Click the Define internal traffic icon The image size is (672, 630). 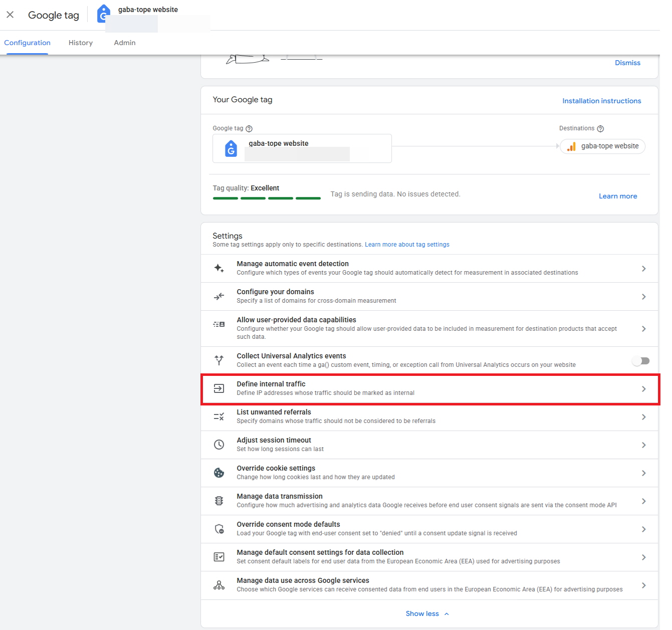tap(219, 388)
